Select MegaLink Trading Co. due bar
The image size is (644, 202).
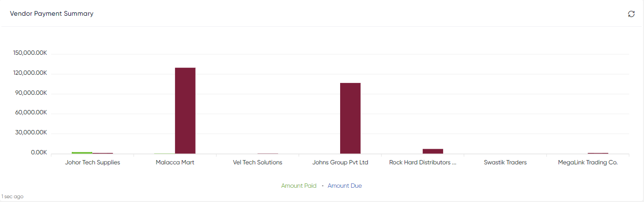598,153
